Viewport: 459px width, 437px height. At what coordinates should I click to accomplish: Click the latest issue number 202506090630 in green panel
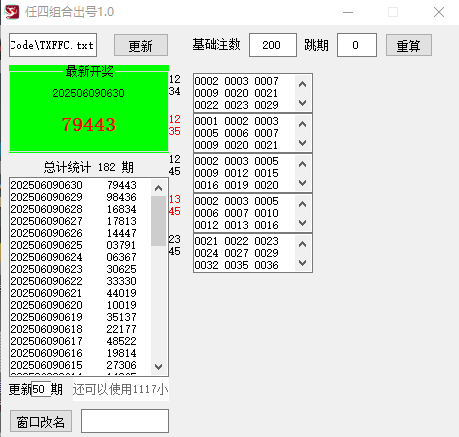pos(89,93)
